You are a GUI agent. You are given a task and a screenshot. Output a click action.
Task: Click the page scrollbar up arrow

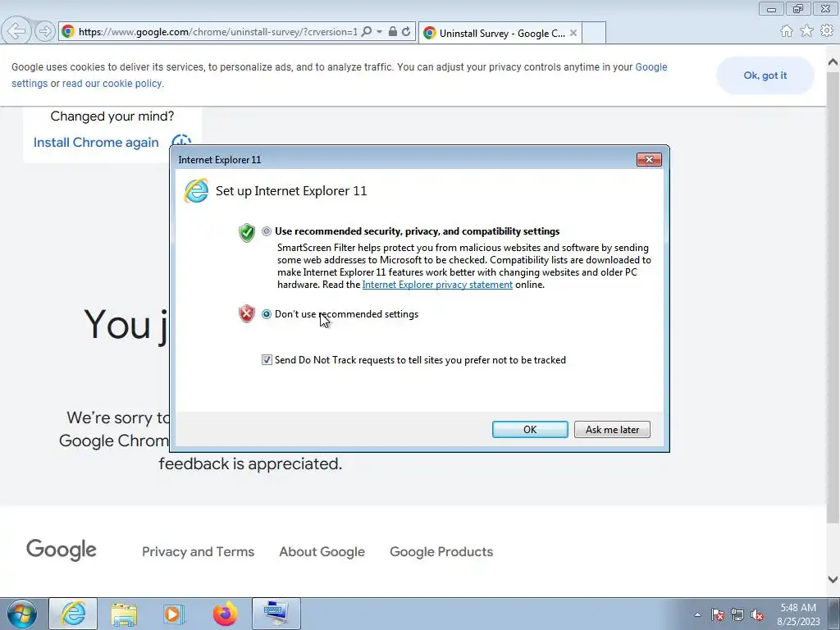(x=833, y=62)
